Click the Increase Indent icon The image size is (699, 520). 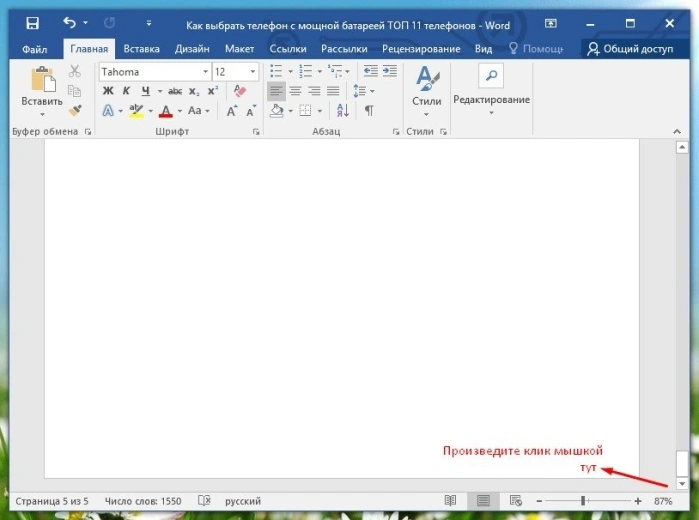pos(390,71)
